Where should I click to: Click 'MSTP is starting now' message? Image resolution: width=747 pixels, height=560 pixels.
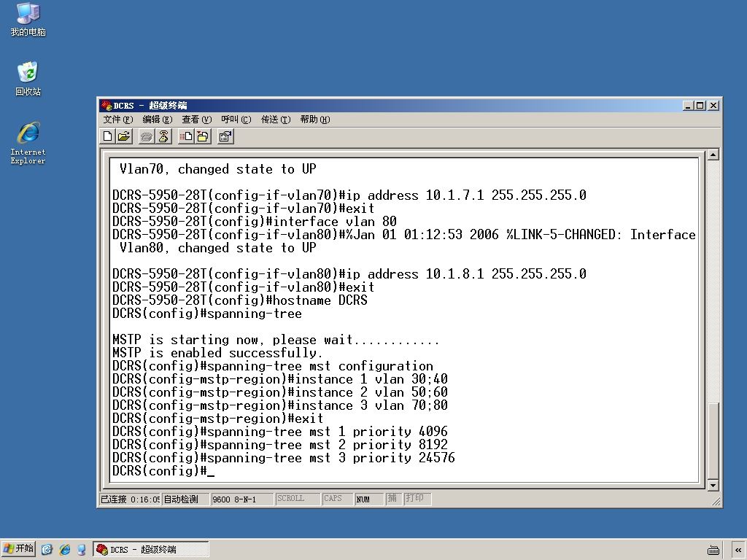pos(275,340)
